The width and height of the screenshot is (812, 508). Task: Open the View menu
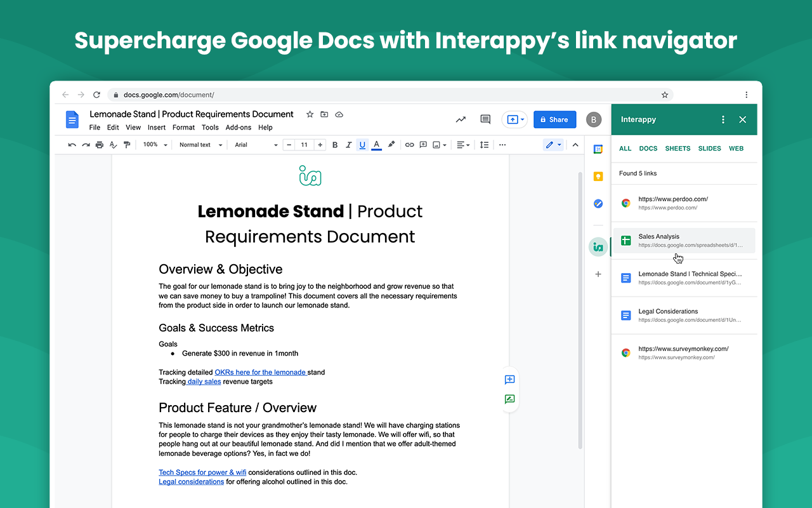133,127
